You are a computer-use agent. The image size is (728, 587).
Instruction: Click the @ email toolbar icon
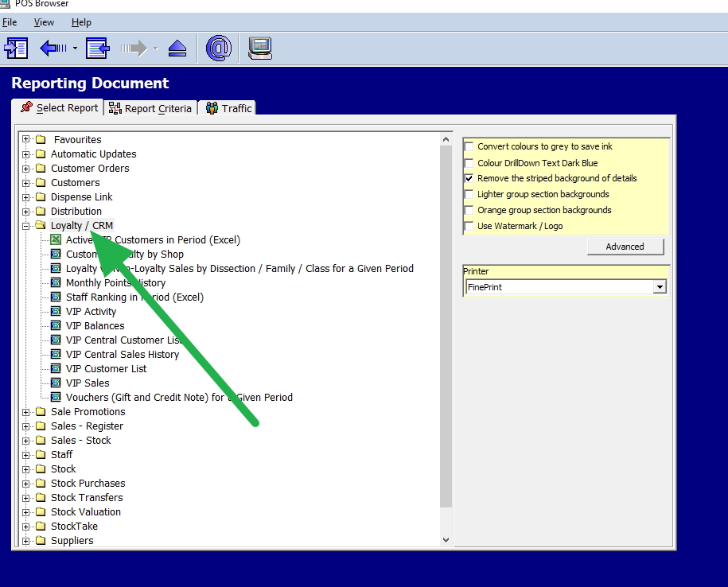click(x=218, y=48)
